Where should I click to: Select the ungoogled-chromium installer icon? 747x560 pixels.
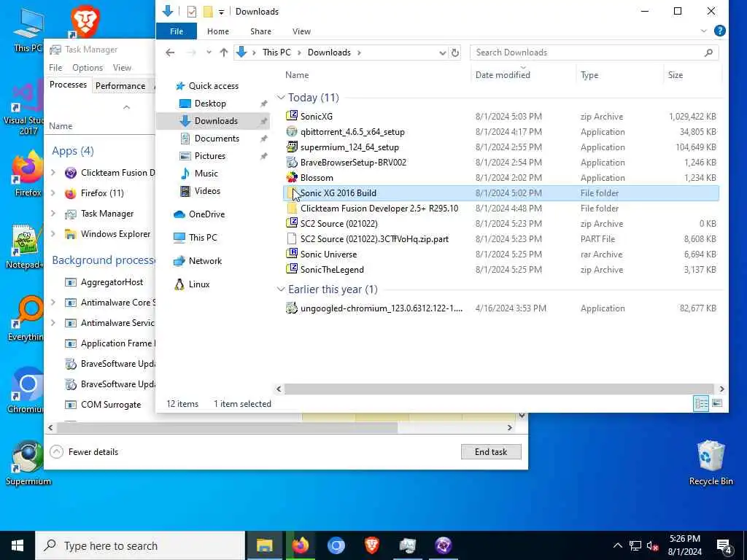pos(292,308)
